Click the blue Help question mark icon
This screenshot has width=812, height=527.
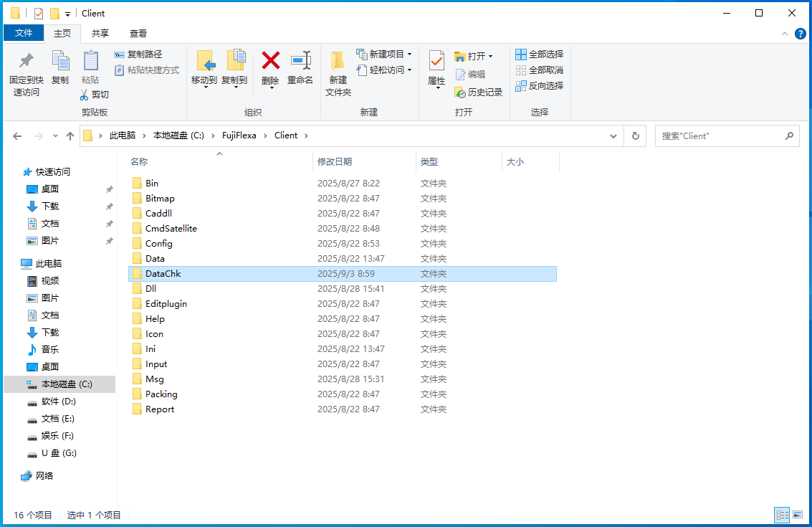coord(801,34)
